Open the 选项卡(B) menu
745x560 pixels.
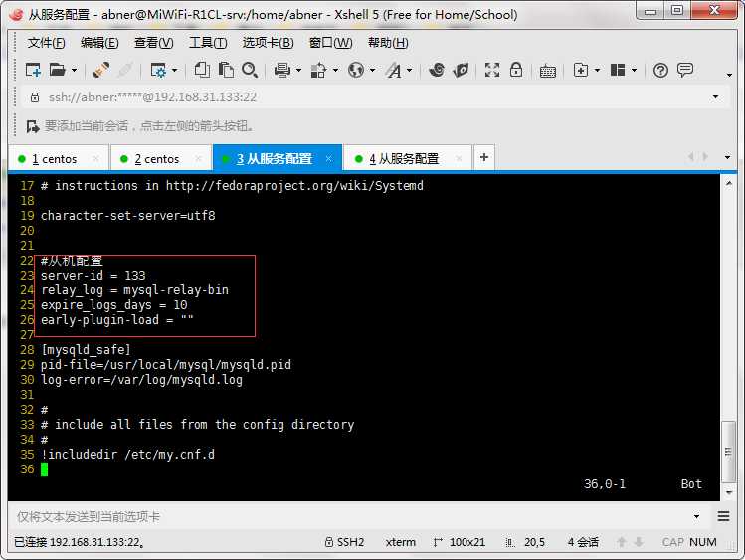point(268,43)
